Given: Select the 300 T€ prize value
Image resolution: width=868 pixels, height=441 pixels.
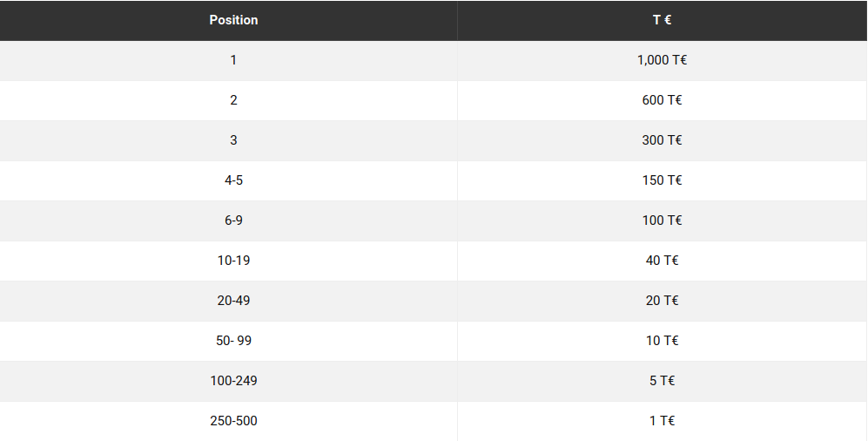Looking at the screenshot, I should click(x=662, y=140).
